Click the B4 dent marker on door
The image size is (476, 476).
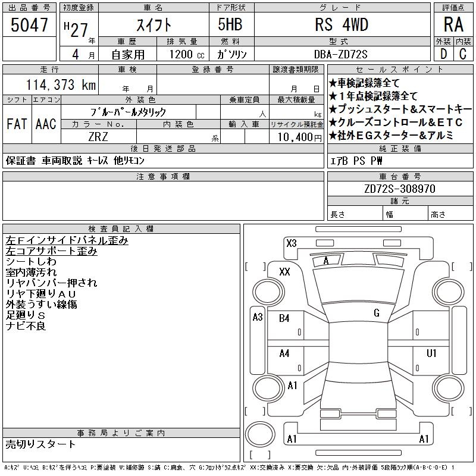pyautogui.click(x=284, y=318)
